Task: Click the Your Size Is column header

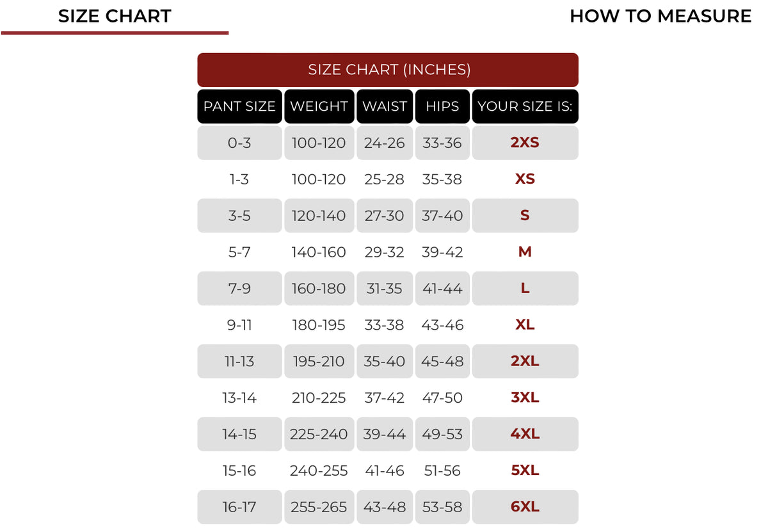Action: 525,106
